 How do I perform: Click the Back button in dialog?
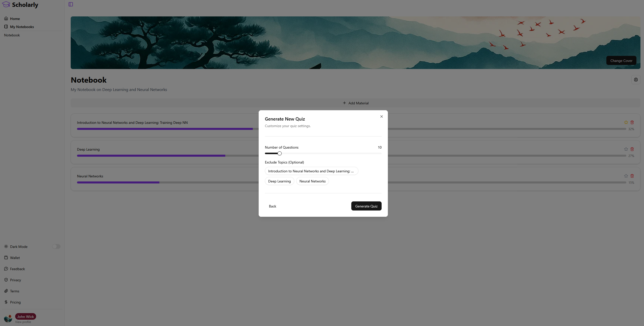tap(272, 206)
